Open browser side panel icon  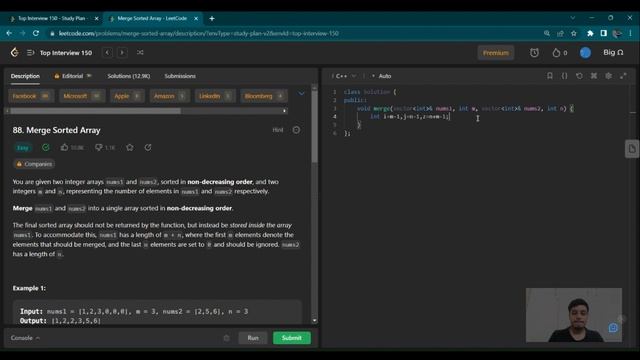[x=604, y=33]
